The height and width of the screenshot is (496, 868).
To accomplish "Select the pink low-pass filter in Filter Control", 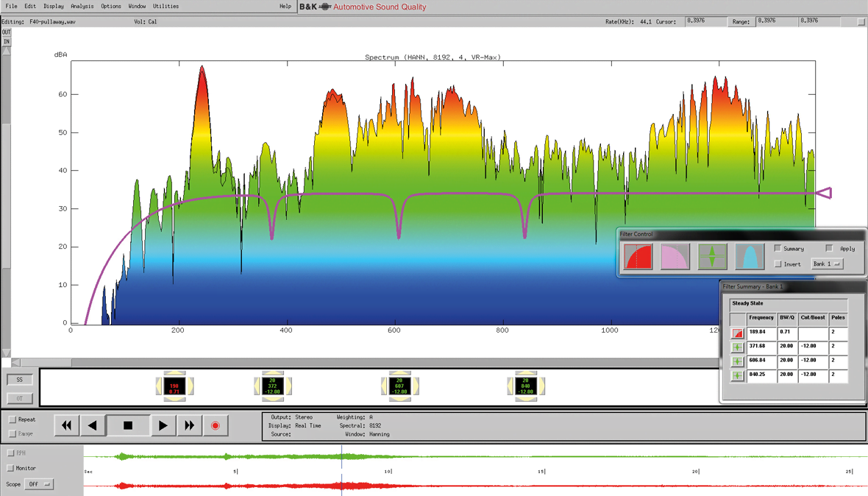I will coord(675,257).
